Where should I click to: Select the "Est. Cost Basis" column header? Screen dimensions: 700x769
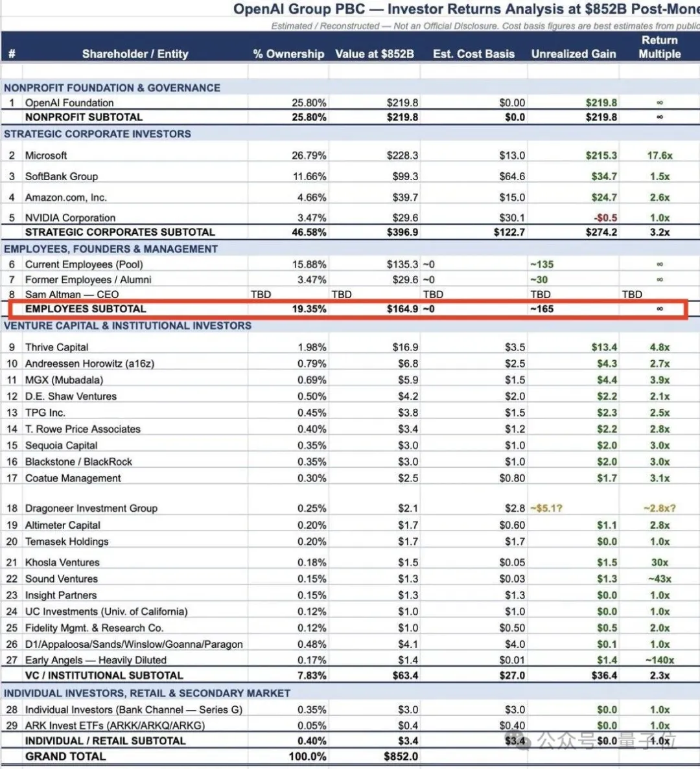[x=473, y=54]
